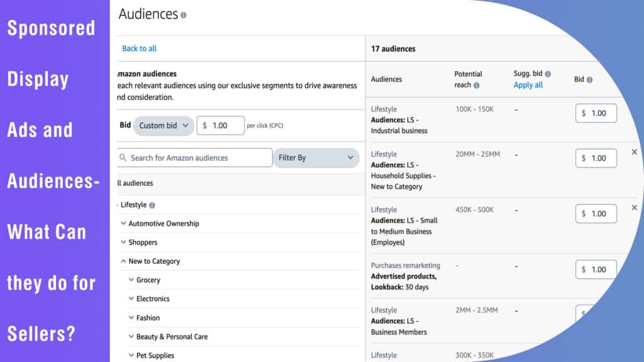Click the per click (CPC) label
Screen dimensions: 644x362
click(265, 126)
